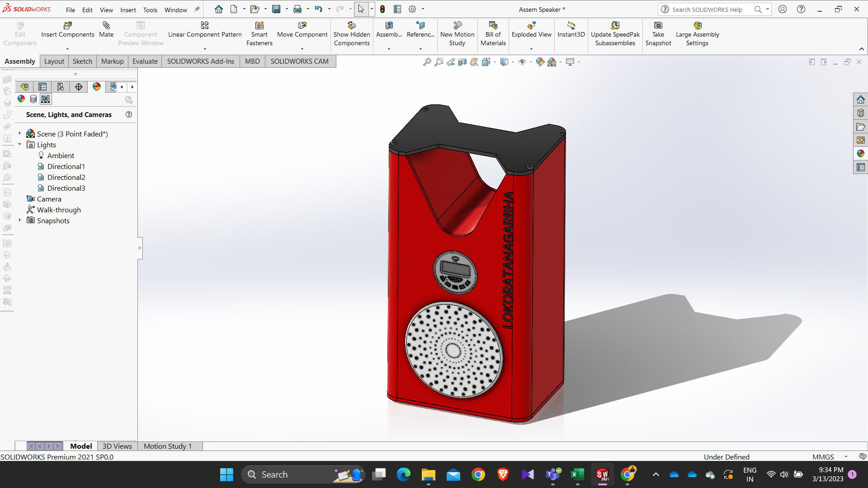
Task: Select the Section View icon
Action: [x=462, y=62]
